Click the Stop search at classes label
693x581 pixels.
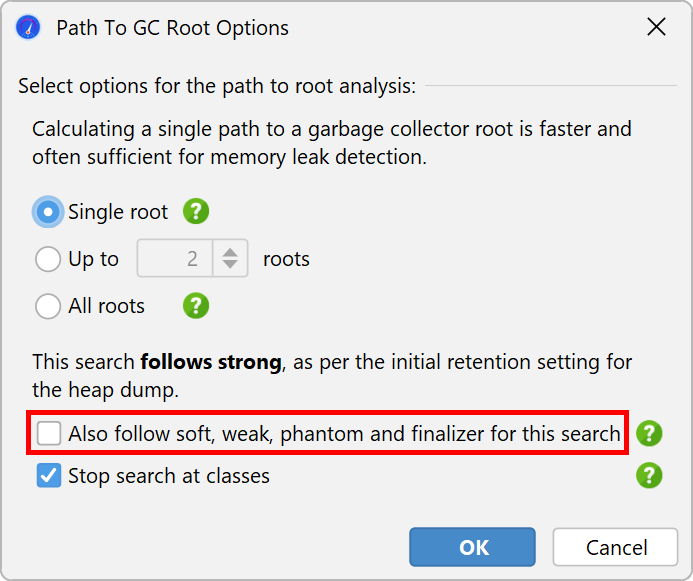(169, 476)
